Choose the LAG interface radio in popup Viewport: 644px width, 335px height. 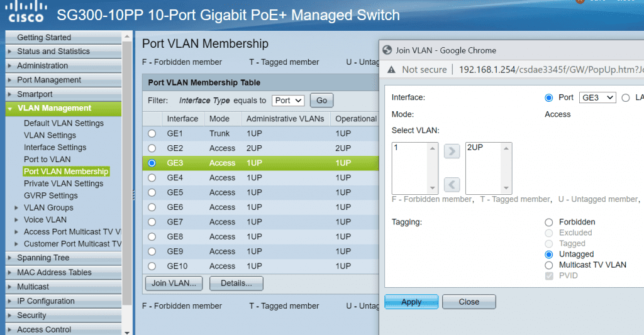tap(626, 97)
